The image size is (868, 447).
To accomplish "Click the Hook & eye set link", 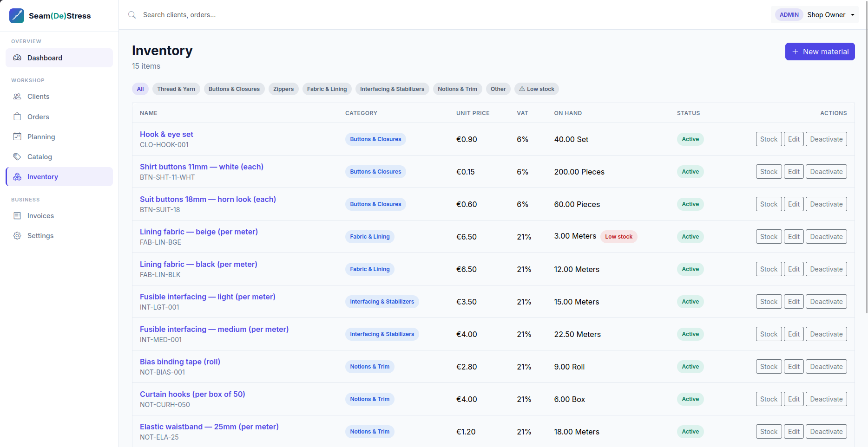I will [x=166, y=134].
